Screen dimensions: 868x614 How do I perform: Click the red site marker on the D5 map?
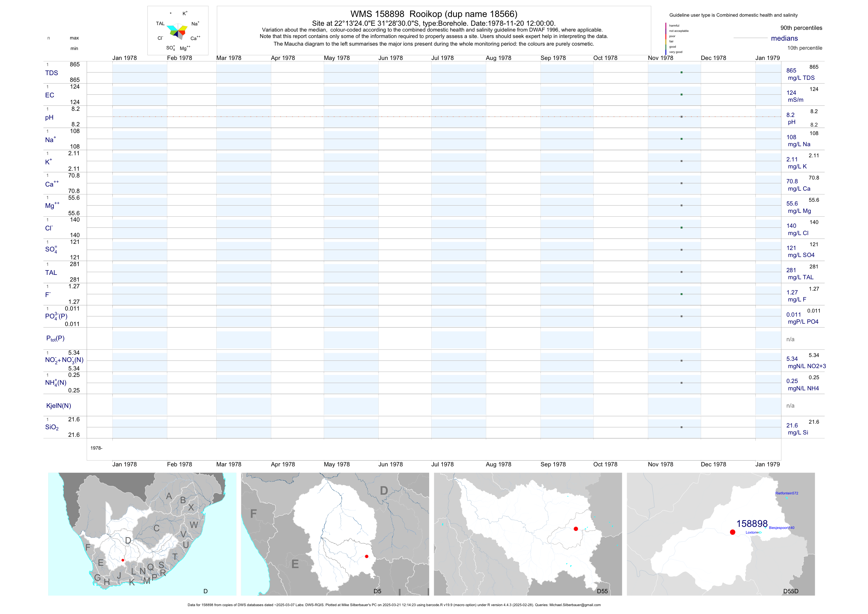pos(366,556)
